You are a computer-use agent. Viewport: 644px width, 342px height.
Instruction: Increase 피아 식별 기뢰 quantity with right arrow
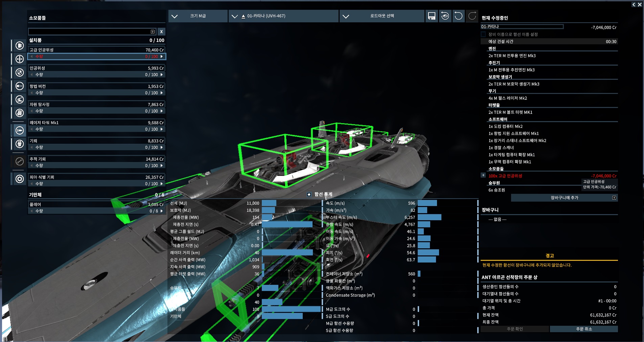162,184
